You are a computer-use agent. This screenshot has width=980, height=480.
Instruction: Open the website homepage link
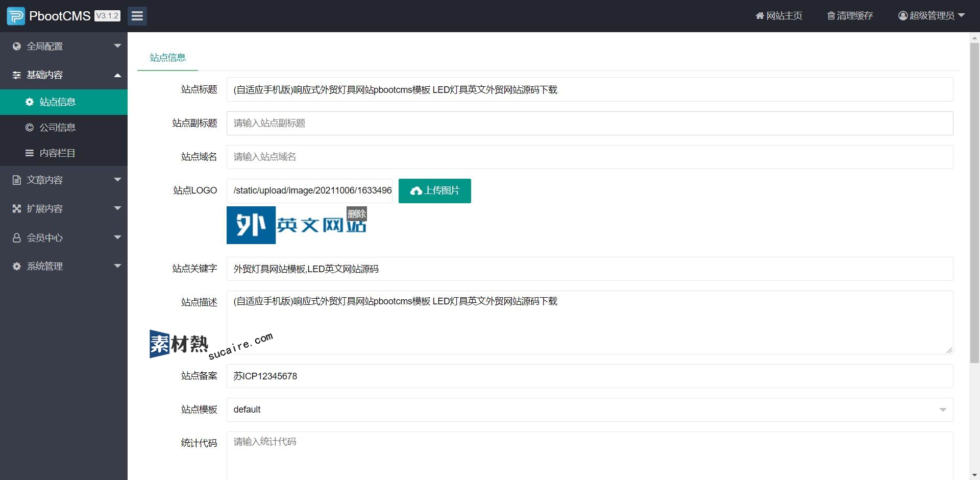tap(779, 16)
